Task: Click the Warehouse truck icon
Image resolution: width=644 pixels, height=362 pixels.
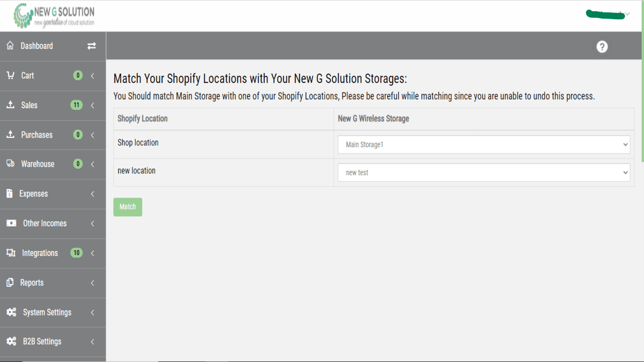Action: pos(10,163)
